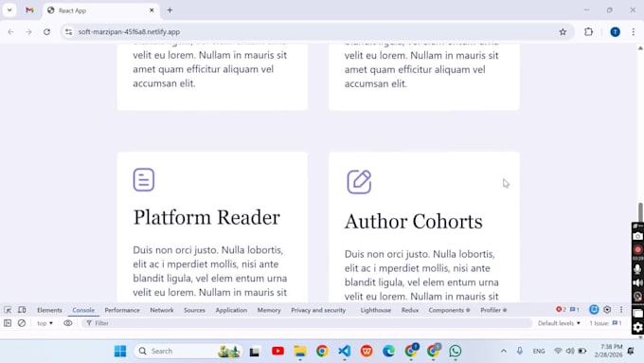Switch to the Application tab

pyautogui.click(x=231, y=310)
